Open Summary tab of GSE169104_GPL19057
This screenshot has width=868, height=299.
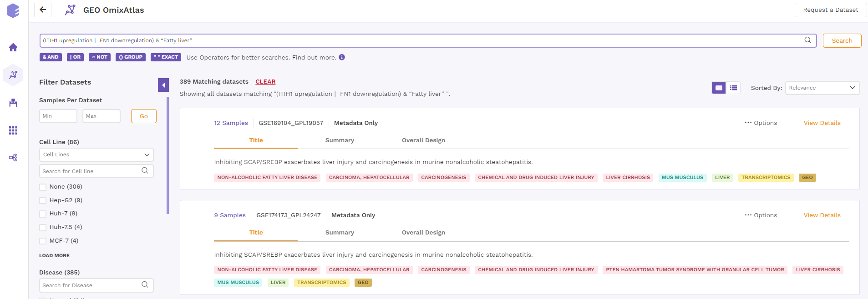[340, 140]
